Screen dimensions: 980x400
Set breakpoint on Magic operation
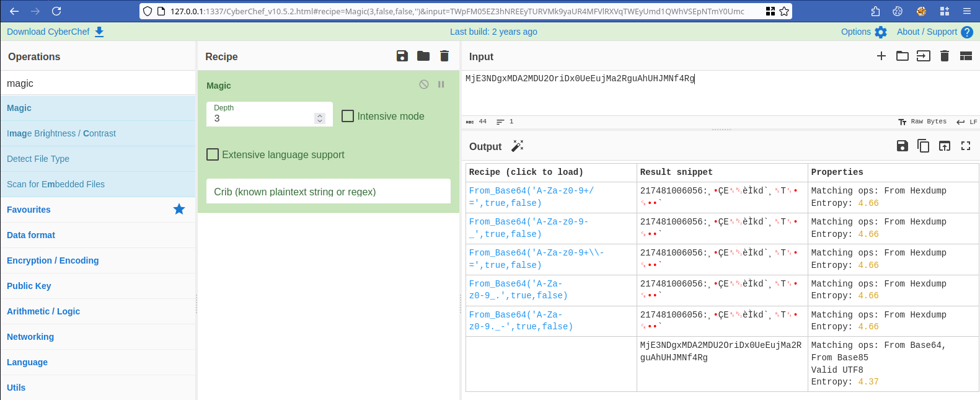pos(441,84)
